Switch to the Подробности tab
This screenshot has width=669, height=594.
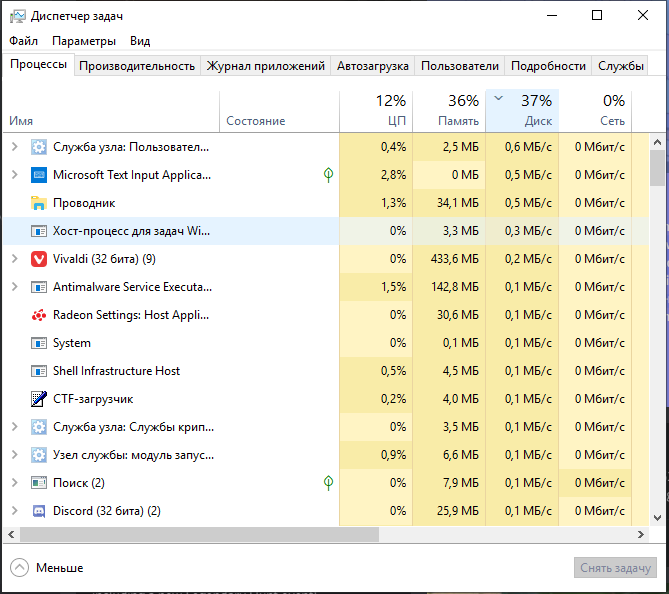(x=548, y=66)
